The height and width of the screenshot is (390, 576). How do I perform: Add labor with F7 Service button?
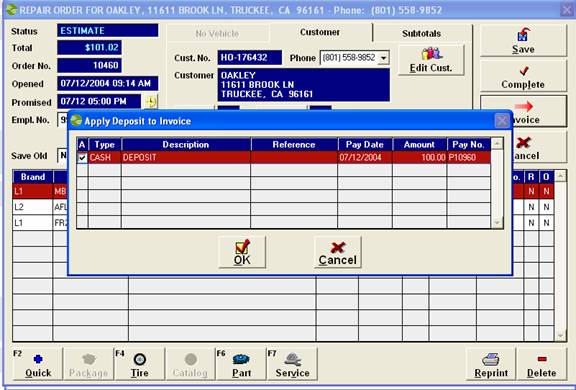coord(292,364)
